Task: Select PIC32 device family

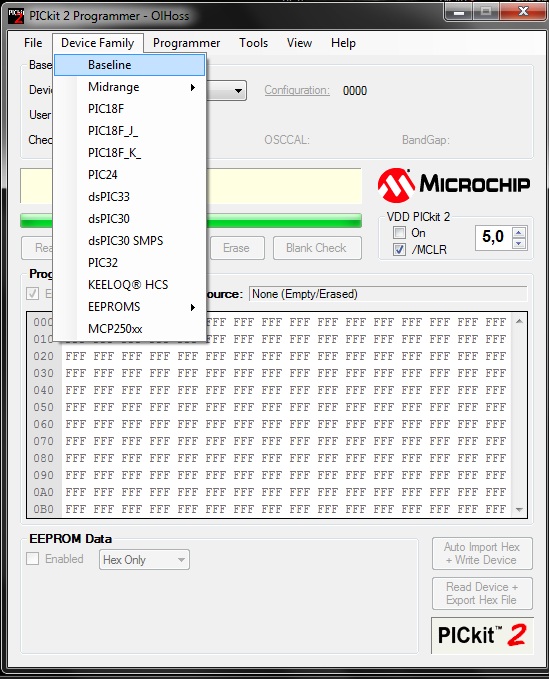Action: (x=129, y=262)
